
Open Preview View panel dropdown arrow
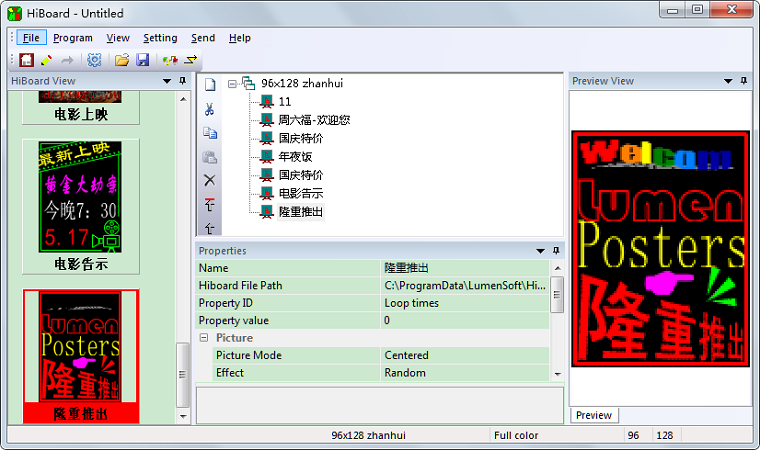(x=728, y=81)
